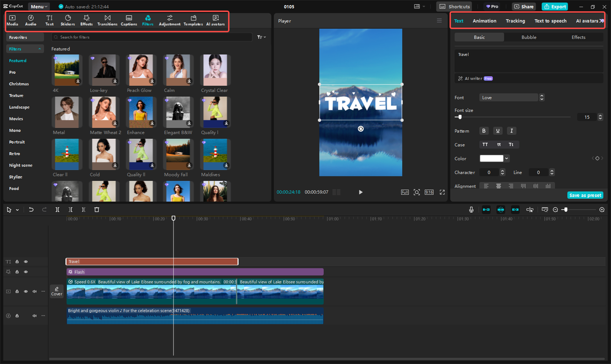The width and height of the screenshot is (611, 364).
Task: Mute the violin audio track
Action: coord(34,315)
